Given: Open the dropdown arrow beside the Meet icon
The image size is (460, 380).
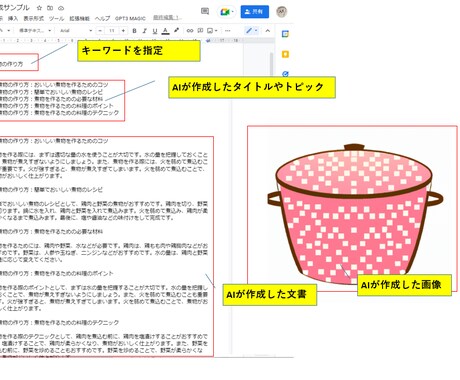Looking at the screenshot, I should [232, 12].
